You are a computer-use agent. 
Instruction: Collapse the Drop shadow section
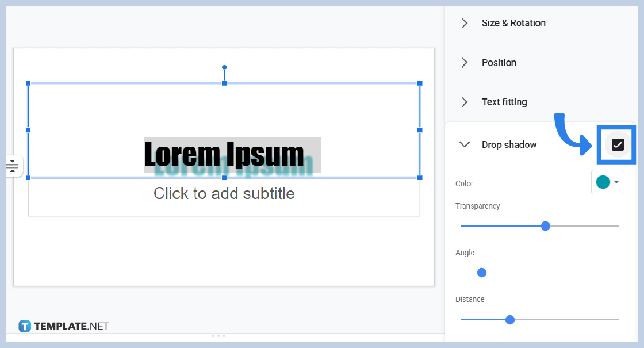(465, 144)
